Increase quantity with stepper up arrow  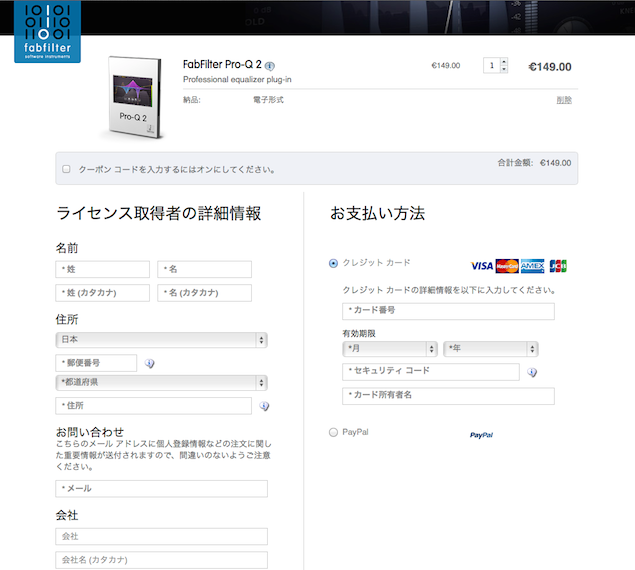(504, 62)
